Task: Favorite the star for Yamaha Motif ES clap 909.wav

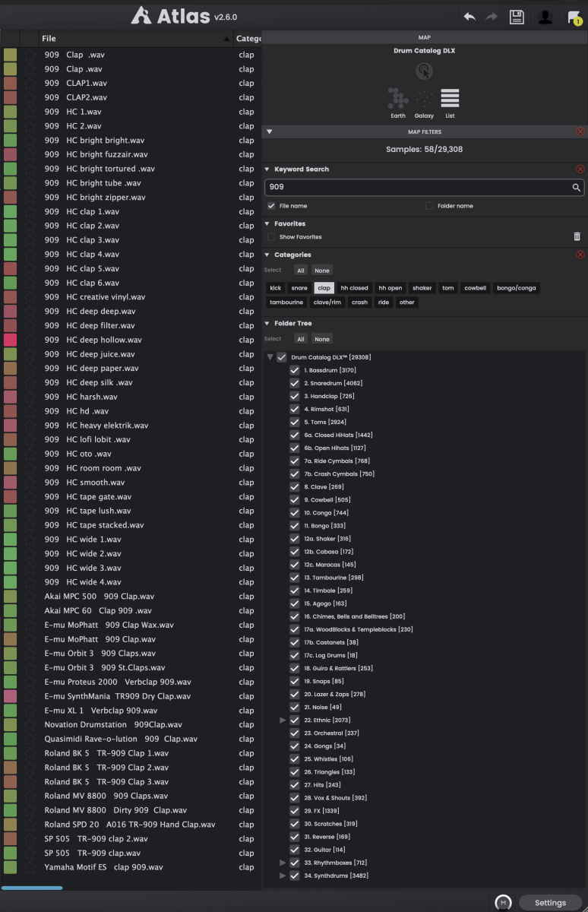Action: (x=29, y=867)
